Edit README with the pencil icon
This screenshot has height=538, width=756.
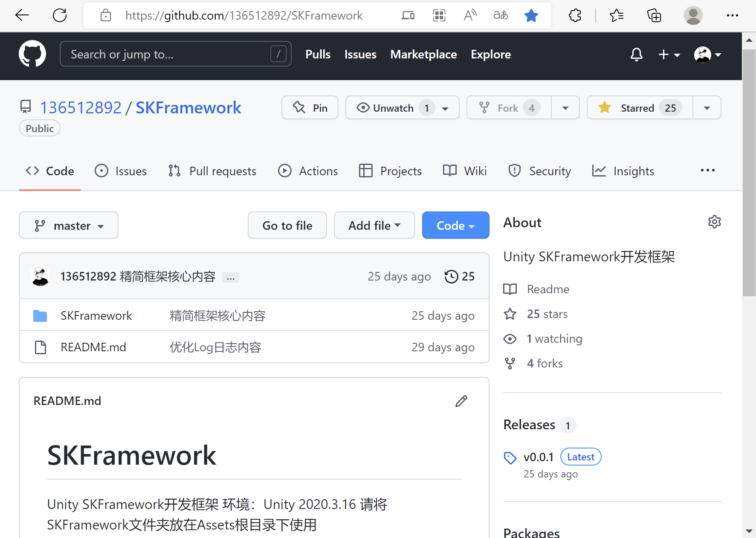(x=461, y=401)
